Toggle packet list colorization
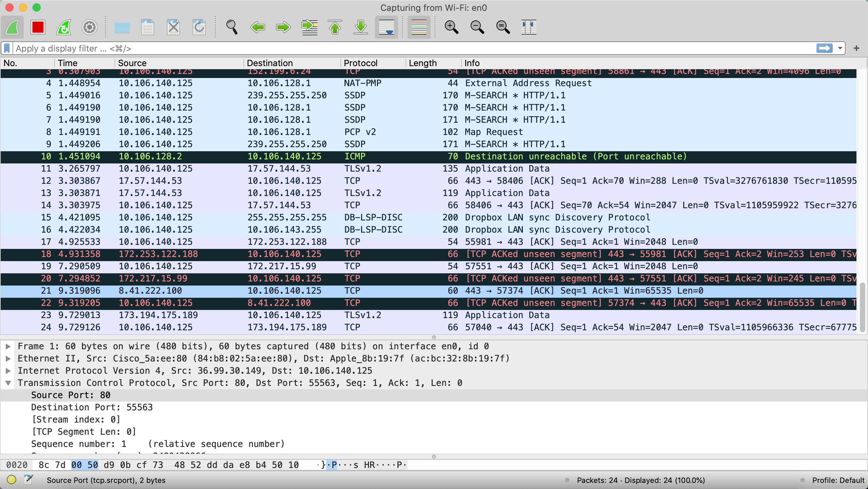868x489 pixels. pos(418,27)
